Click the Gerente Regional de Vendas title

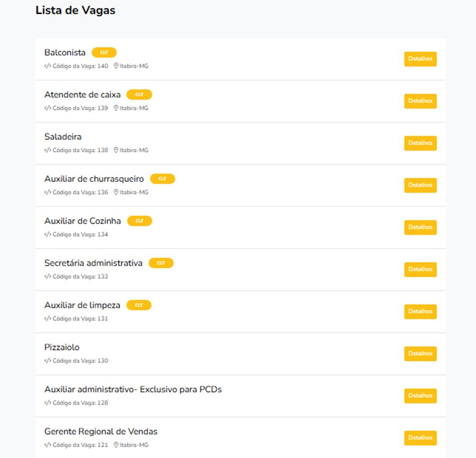(101, 432)
